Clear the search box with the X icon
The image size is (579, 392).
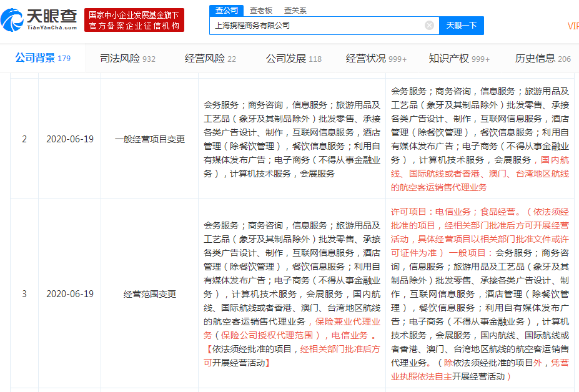point(429,26)
